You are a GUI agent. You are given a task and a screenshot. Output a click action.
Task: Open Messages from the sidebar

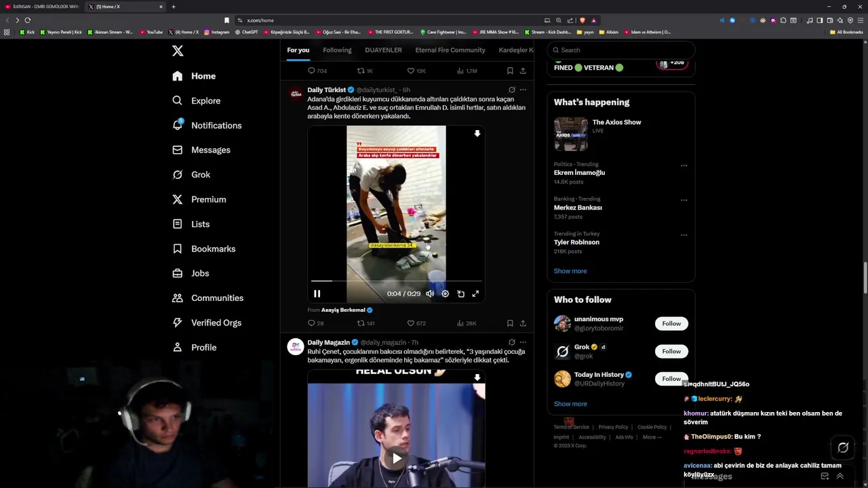click(201, 150)
